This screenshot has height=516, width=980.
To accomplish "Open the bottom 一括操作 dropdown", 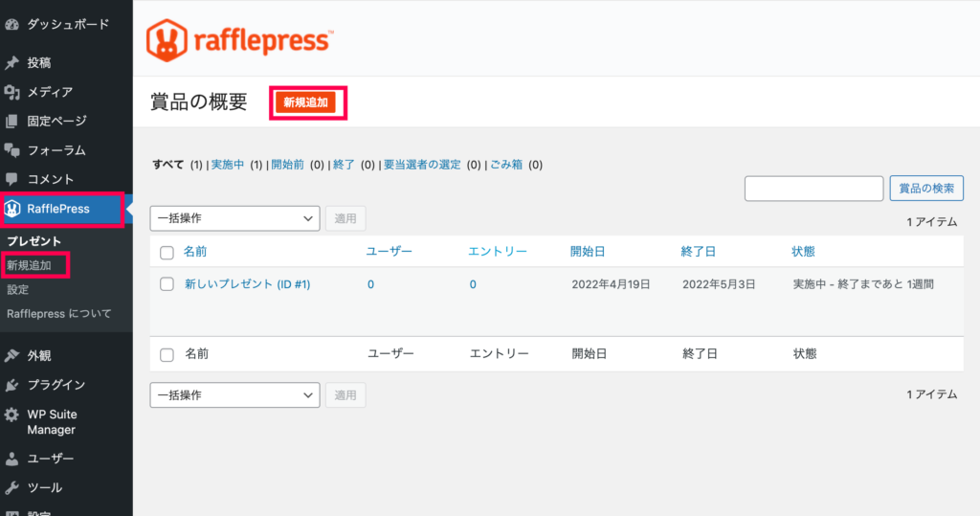I will 235,395.
